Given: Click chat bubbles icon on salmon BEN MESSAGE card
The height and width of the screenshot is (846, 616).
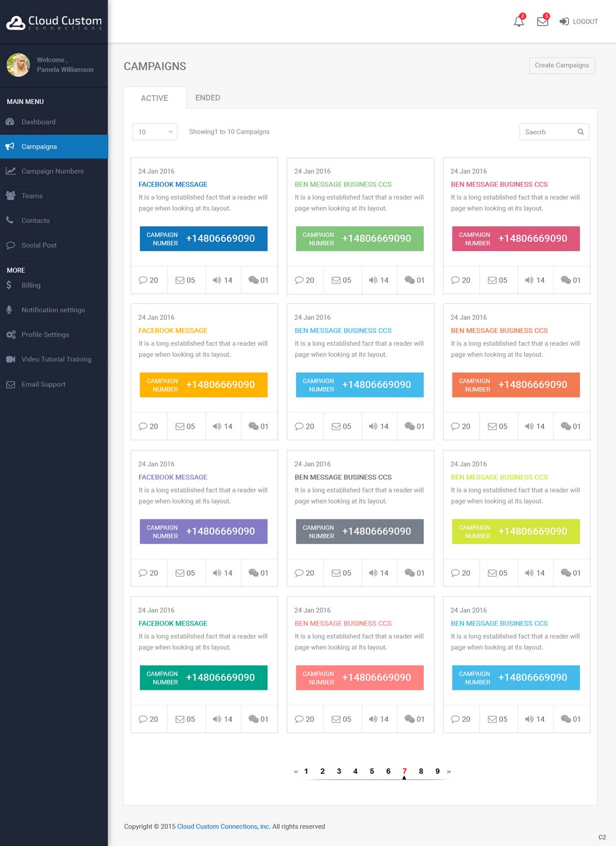Looking at the screenshot, I should click(x=410, y=719).
